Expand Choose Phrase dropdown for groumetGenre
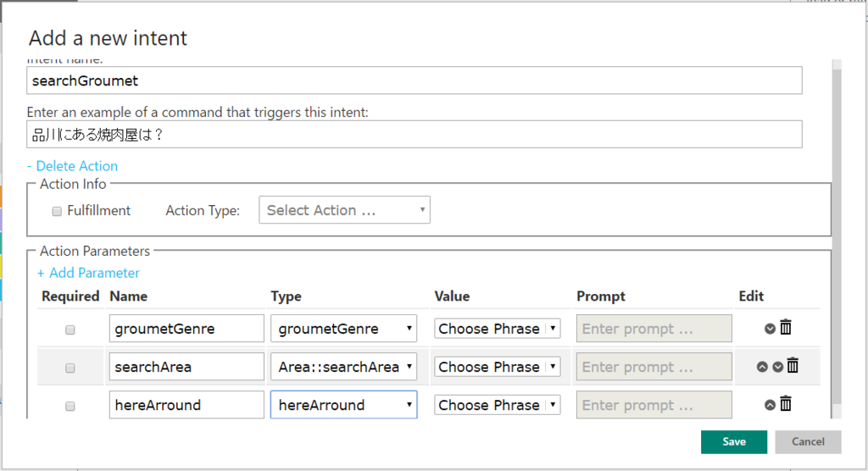 (497, 329)
